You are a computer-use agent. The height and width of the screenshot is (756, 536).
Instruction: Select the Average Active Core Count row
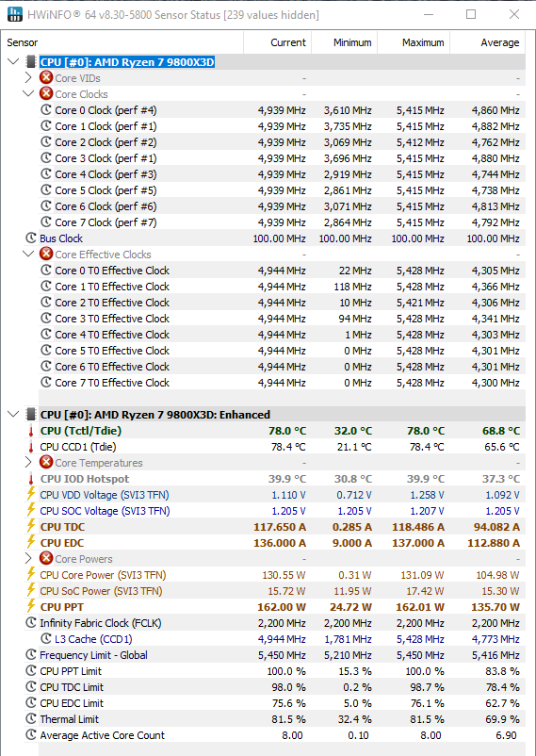pos(275,734)
